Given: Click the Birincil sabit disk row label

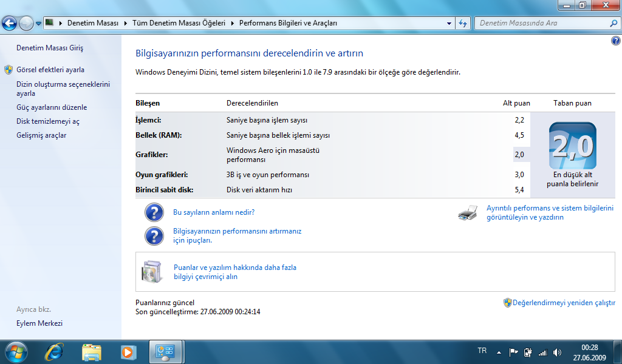Looking at the screenshot, I should point(164,190).
